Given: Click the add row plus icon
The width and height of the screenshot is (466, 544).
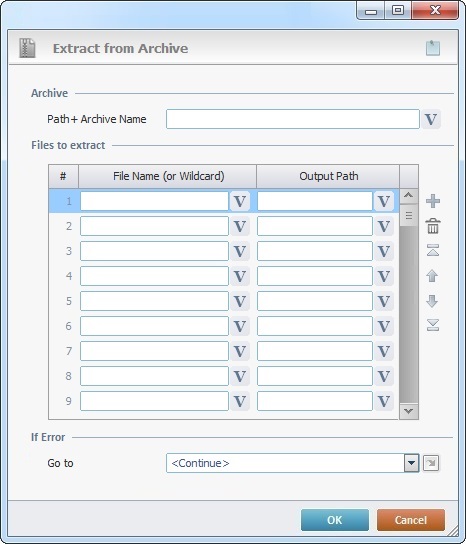Looking at the screenshot, I should point(433,201).
